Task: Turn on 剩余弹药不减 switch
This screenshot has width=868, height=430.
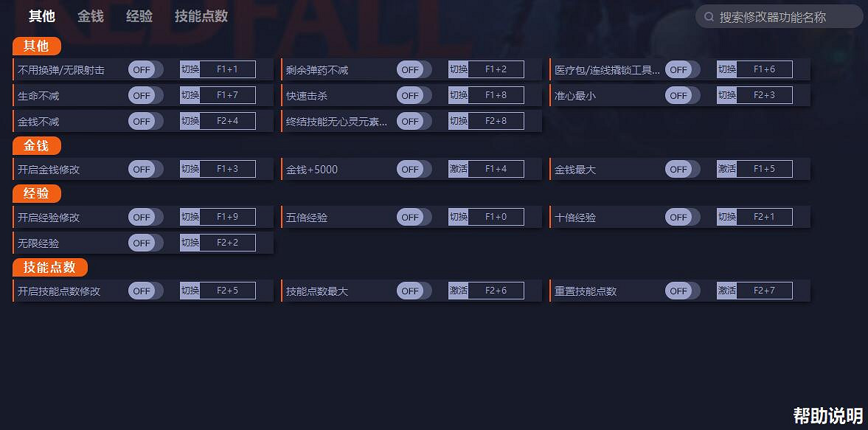Action: click(414, 70)
